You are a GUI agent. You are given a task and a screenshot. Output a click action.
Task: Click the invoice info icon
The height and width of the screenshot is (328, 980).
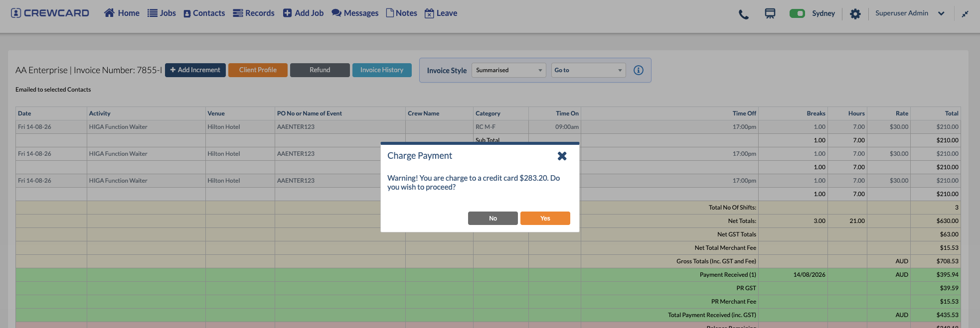coord(639,70)
